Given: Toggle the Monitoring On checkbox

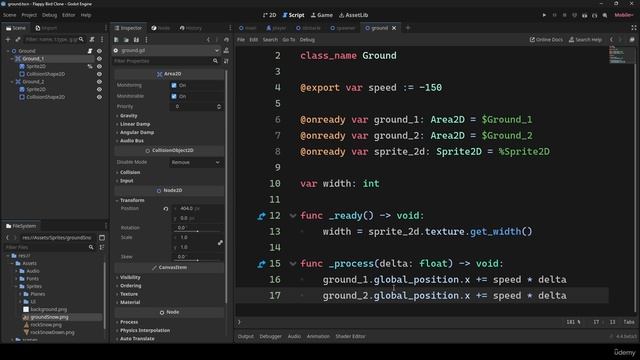Looking at the screenshot, I should (x=174, y=85).
